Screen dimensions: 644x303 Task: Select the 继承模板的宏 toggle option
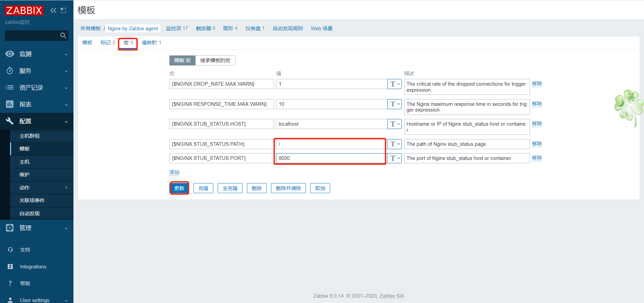215,60
